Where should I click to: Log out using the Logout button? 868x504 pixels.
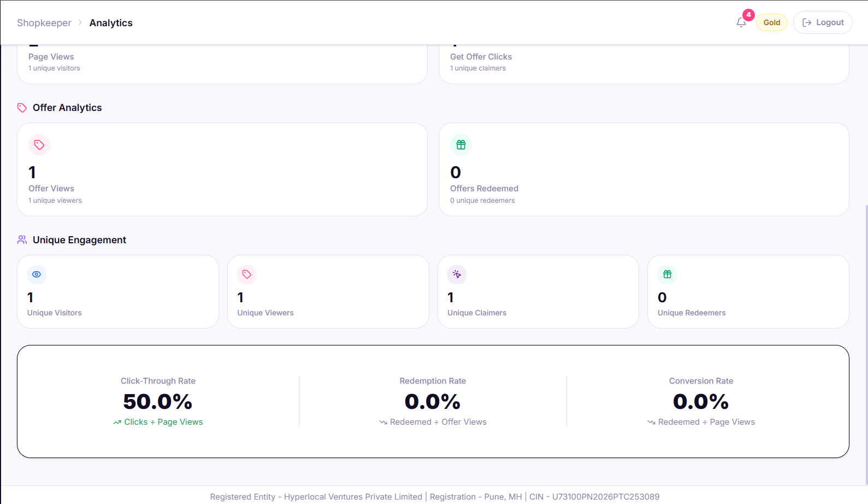823,22
